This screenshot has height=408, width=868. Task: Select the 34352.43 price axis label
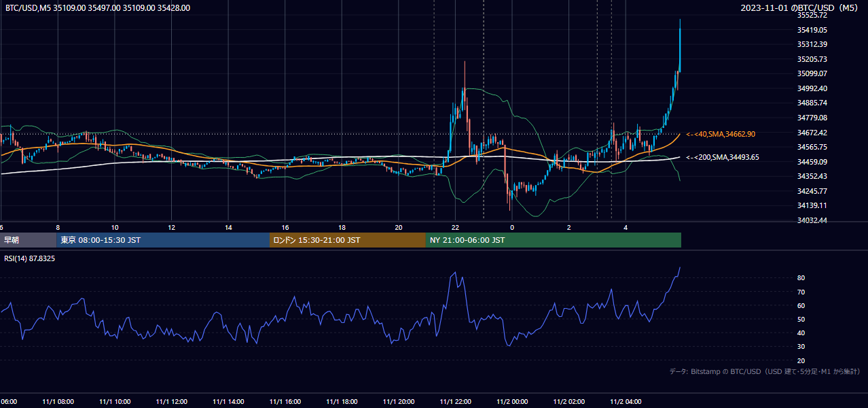coord(812,176)
